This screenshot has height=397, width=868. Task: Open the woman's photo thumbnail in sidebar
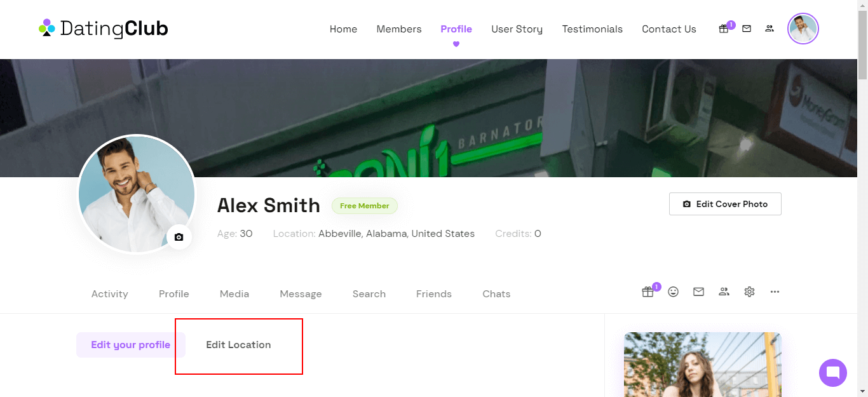[x=703, y=365]
